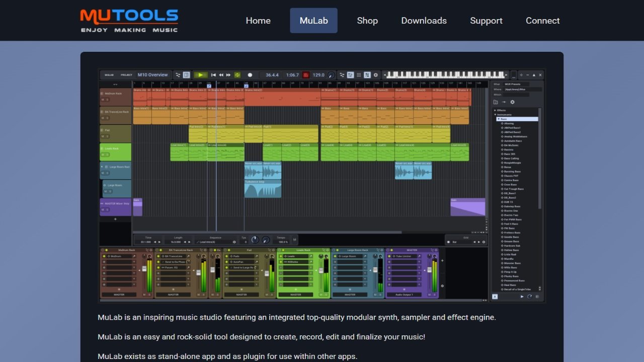Viewport: 644px width, 362px height.
Task: Click the Large Room effect slot in the mixer
Action: 351,256
